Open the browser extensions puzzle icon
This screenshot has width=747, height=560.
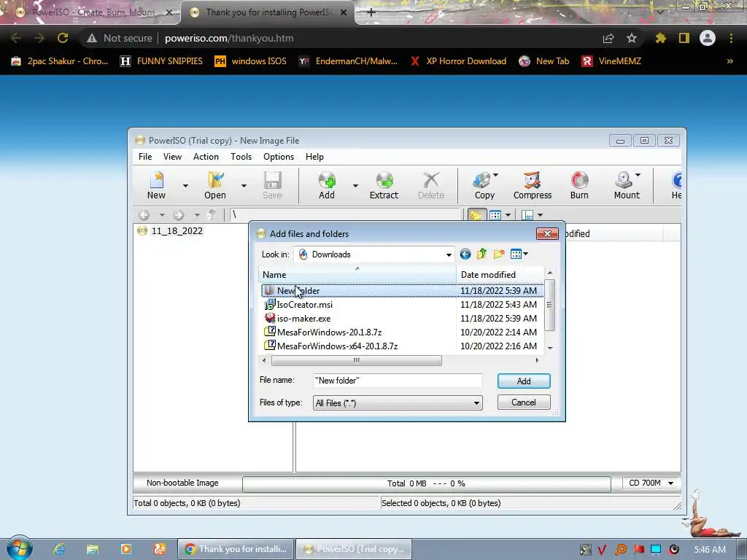click(x=660, y=38)
